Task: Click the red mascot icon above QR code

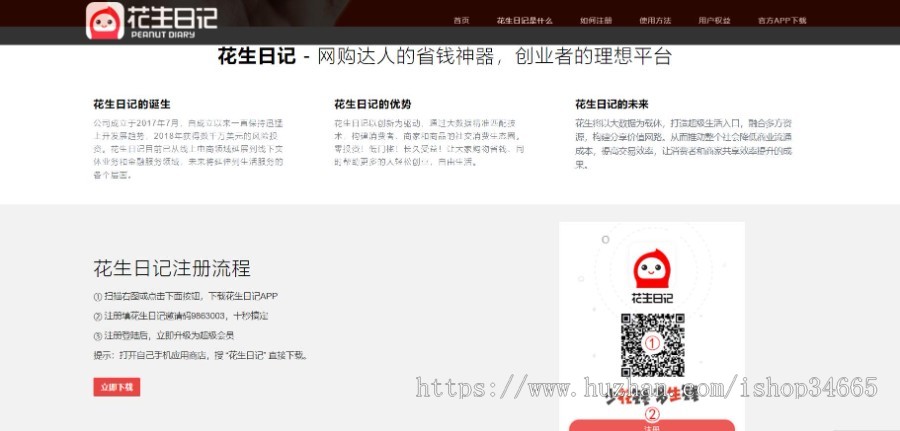Action: [x=651, y=269]
